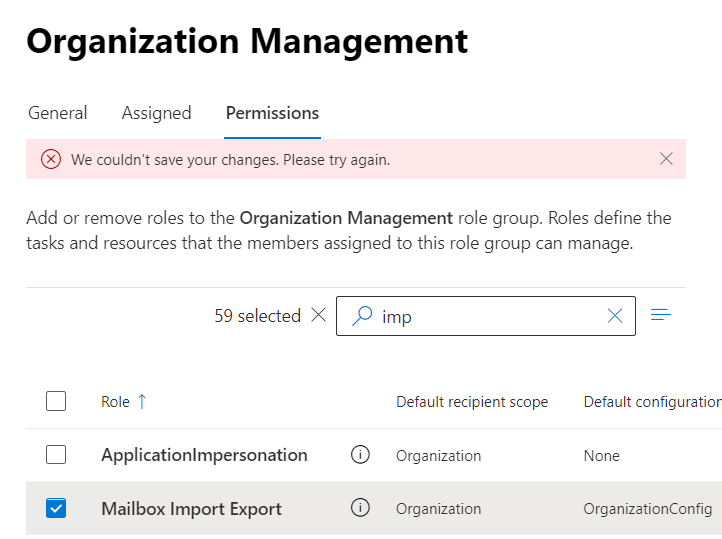
Task: Click the search magnifier icon
Action: coord(363,316)
